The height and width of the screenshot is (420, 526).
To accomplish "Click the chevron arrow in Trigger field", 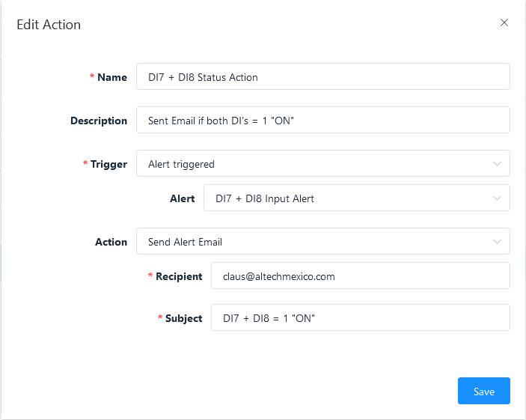I will coord(497,164).
